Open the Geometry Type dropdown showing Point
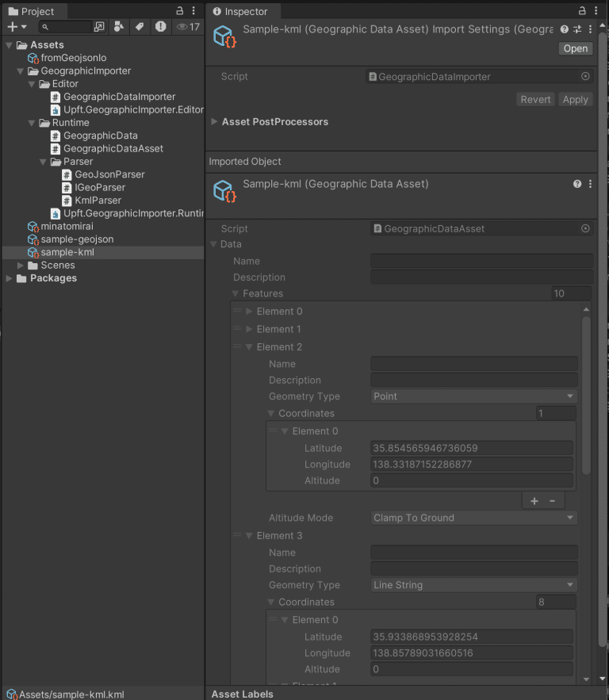Image resolution: width=609 pixels, height=700 pixels. click(x=473, y=396)
